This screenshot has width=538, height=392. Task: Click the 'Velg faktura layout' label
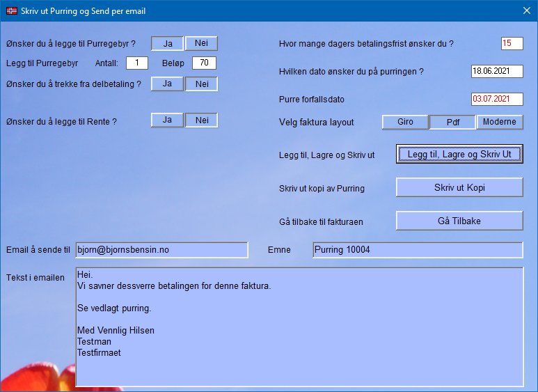pos(317,123)
